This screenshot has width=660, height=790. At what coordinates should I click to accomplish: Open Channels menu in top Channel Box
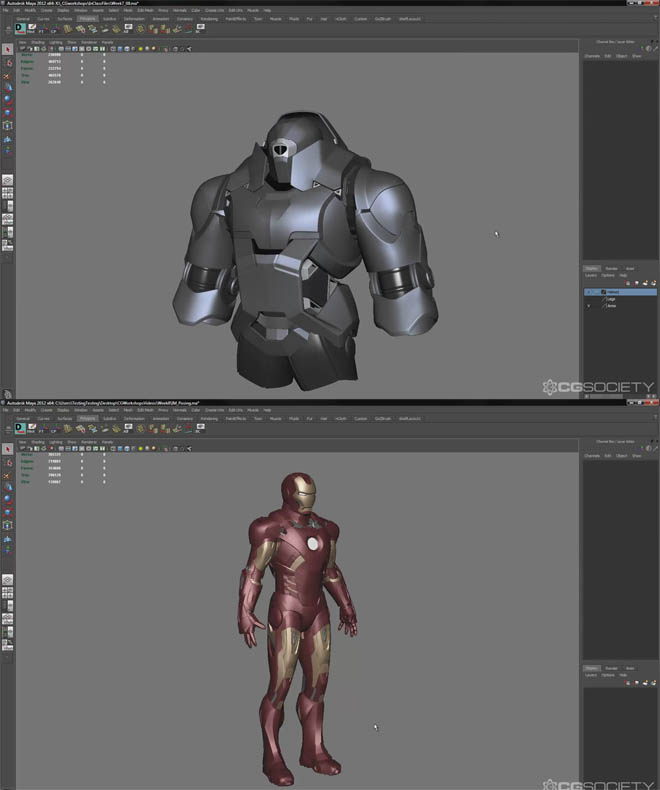coord(592,56)
